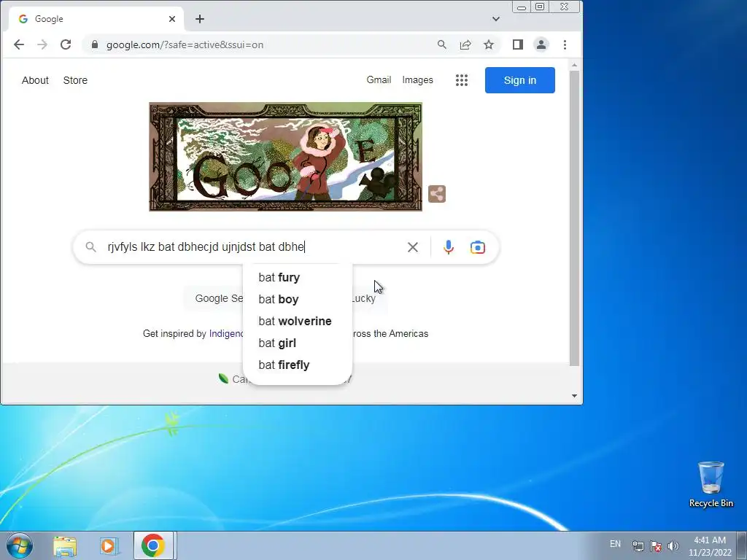Open the About link
Viewport: 747px width, 560px height.
35,80
